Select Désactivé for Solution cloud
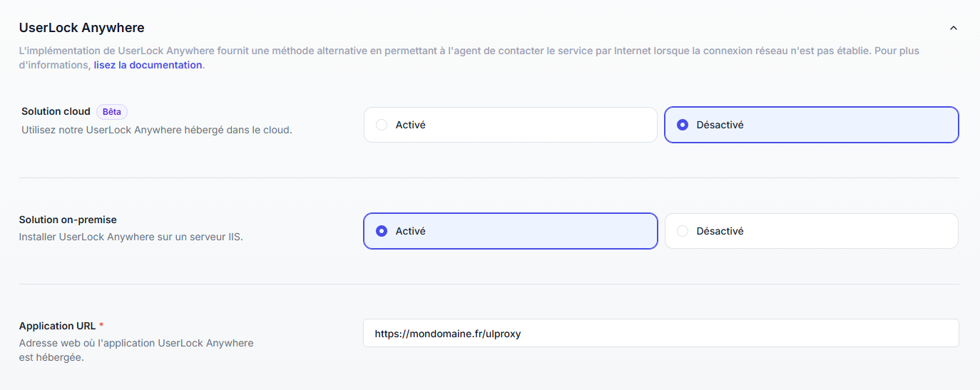Viewport: 980px width, 390px height. (x=811, y=125)
